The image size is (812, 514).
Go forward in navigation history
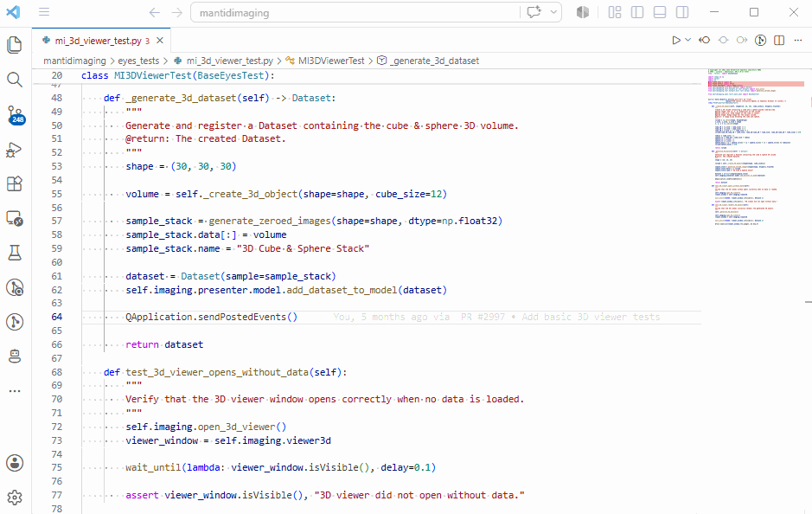pos(177,12)
